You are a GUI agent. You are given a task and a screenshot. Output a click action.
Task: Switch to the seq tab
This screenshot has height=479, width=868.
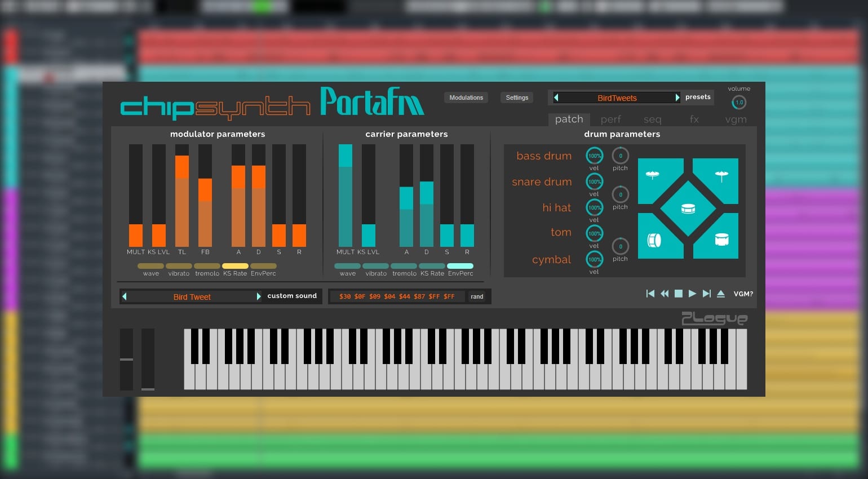(x=652, y=119)
